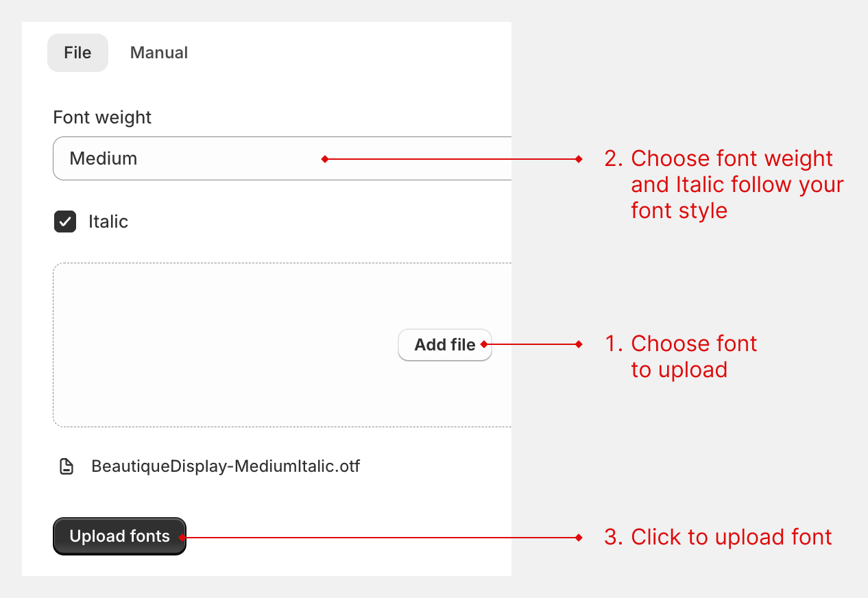
Task: Click the red diamond marker beside the Font weight field
Action: (x=324, y=158)
